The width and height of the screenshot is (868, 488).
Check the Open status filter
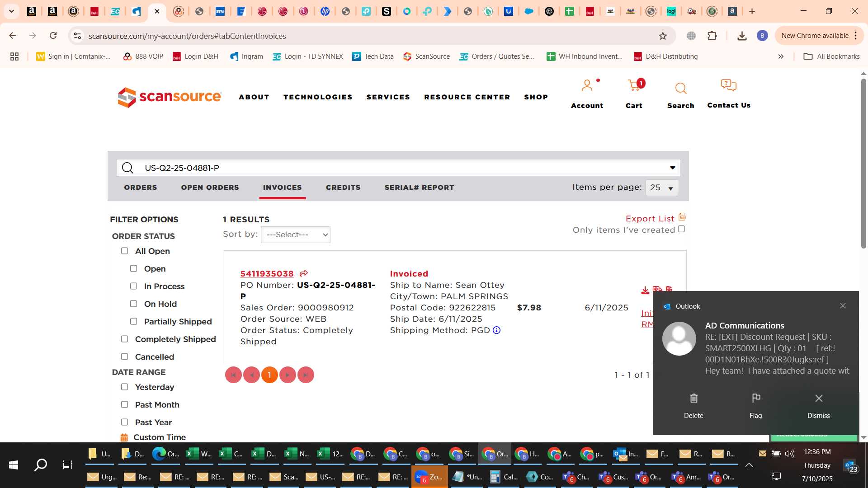tap(133, 268)
